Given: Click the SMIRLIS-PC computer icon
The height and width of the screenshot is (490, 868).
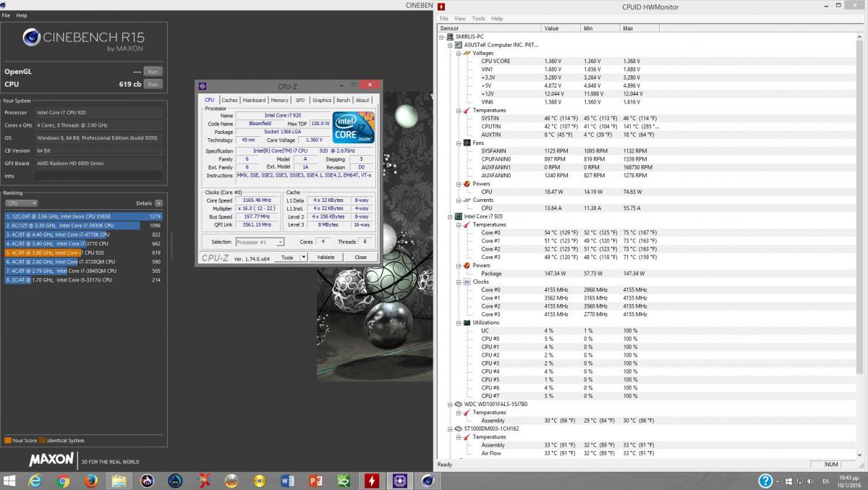Looking at the screenshot, I should click(450, 36).
